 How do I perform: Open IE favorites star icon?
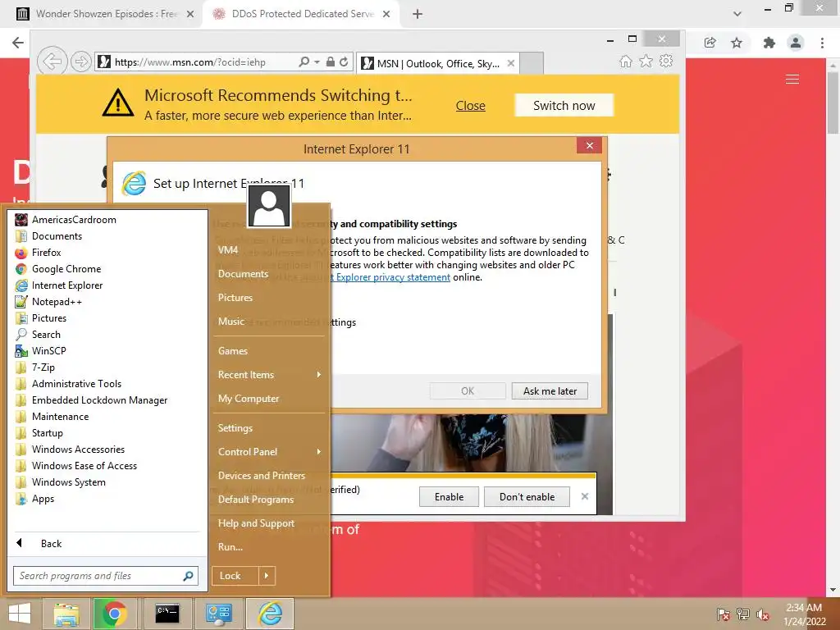pos(646,62)
